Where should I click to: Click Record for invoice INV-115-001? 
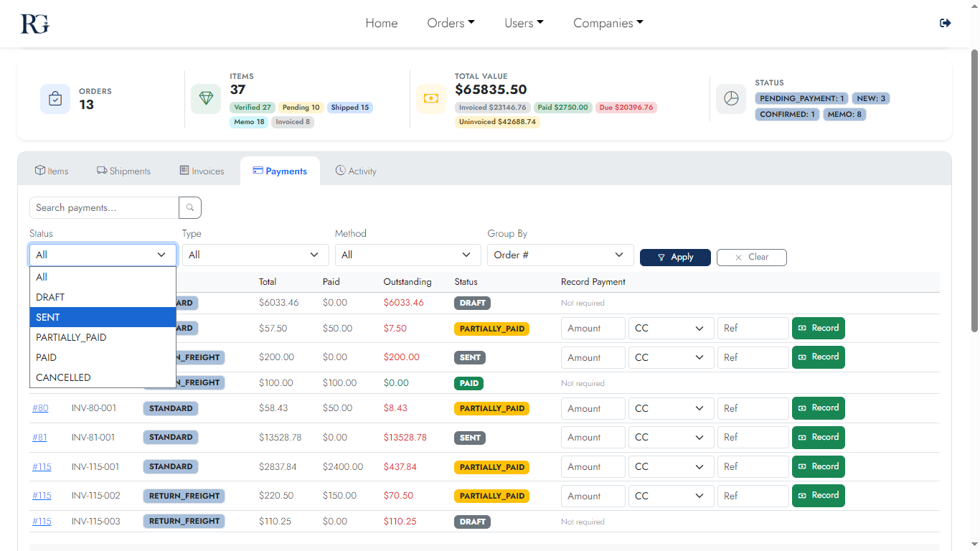(x=818, y=466)
